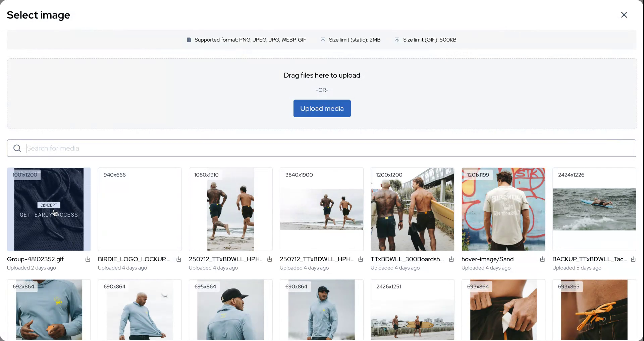
Task: Choose the 2426x1251 boardwalk surfers thumbnail
Action: tap(412, 310)
